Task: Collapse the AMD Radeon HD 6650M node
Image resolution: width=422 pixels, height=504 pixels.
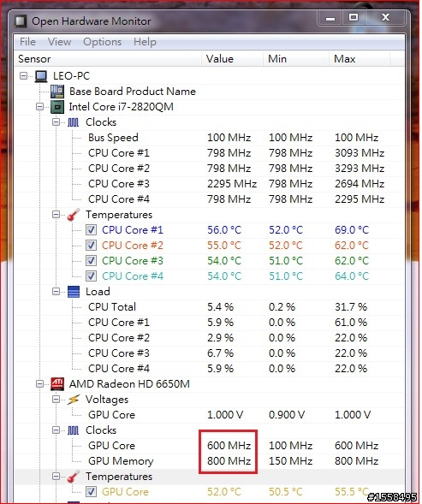Action: point(39,384)
